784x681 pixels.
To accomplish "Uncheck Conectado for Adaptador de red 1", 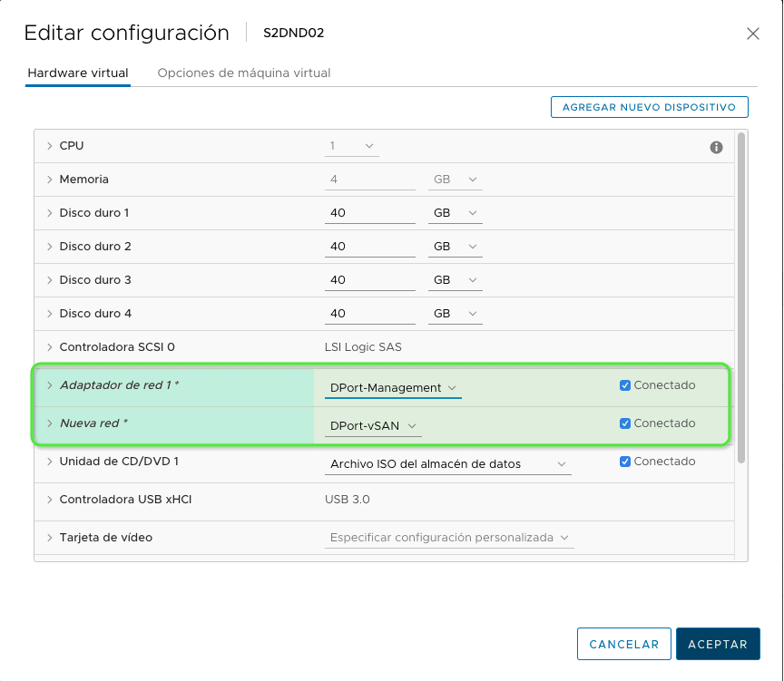I will (625, 384).
